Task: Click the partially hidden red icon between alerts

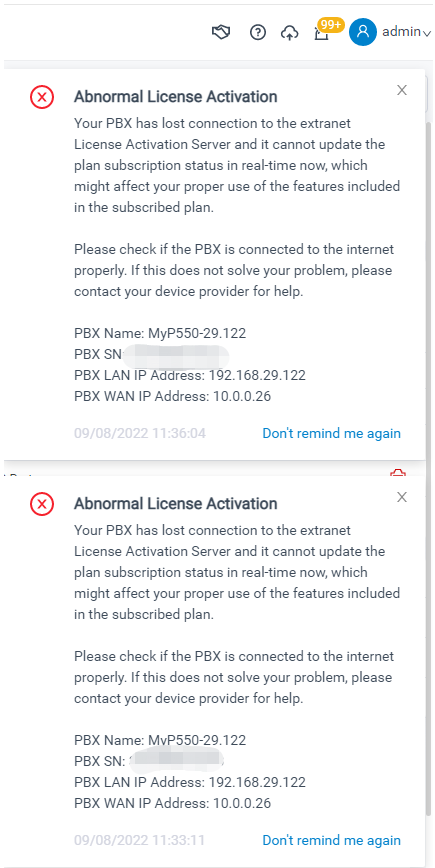Action: 398,473
